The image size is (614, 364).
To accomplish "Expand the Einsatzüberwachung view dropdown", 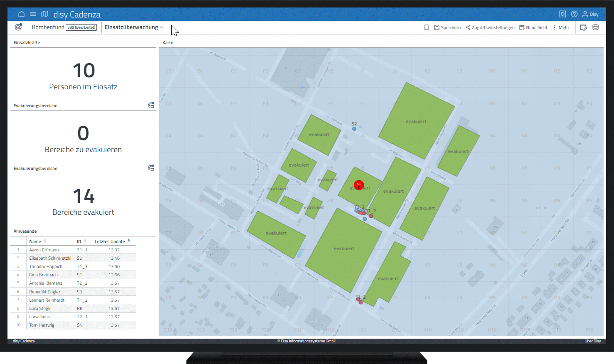I will 134,27.
